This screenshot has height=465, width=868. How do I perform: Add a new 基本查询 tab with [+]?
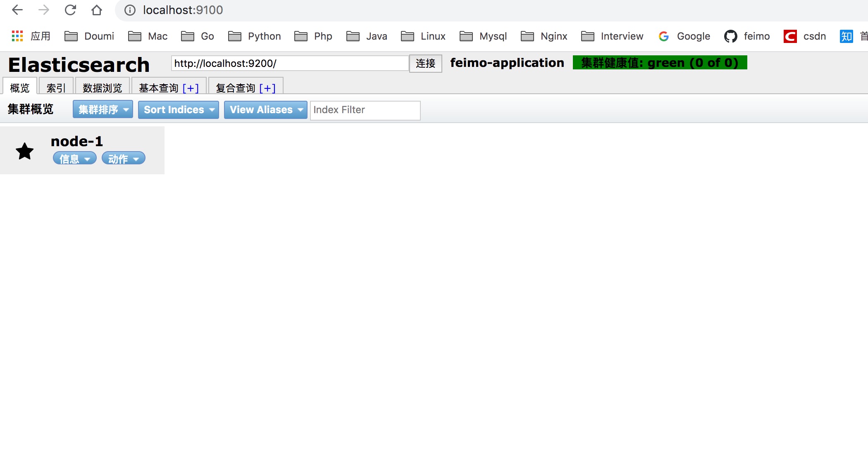pyautogui.click(x=191, y=88)
